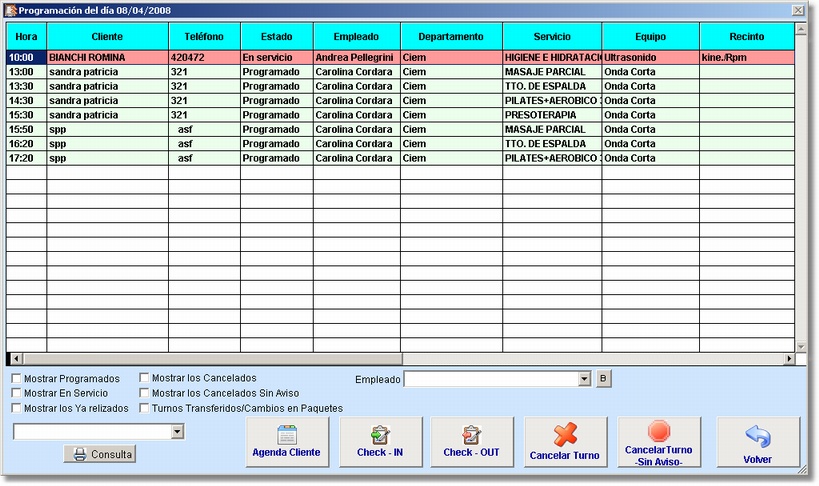Viewport: 819px width, 486px height.
Task: Click the Teléfono column header
Action: click(x=204, y=37)
